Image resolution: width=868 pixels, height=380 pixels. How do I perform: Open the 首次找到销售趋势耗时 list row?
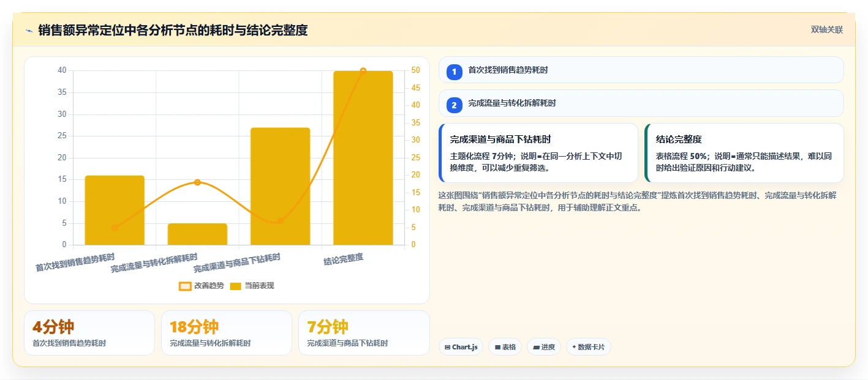pyautogui.click(x=641, y=70)
